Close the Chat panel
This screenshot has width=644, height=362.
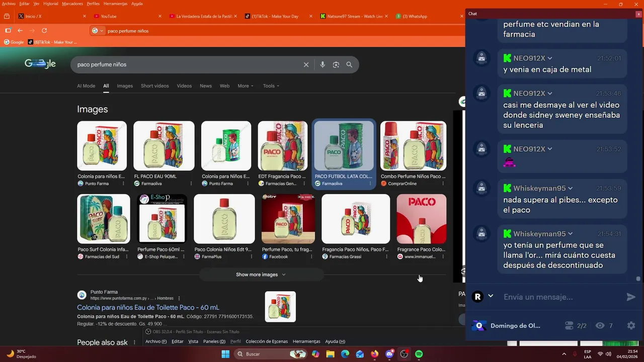[638, 14]
